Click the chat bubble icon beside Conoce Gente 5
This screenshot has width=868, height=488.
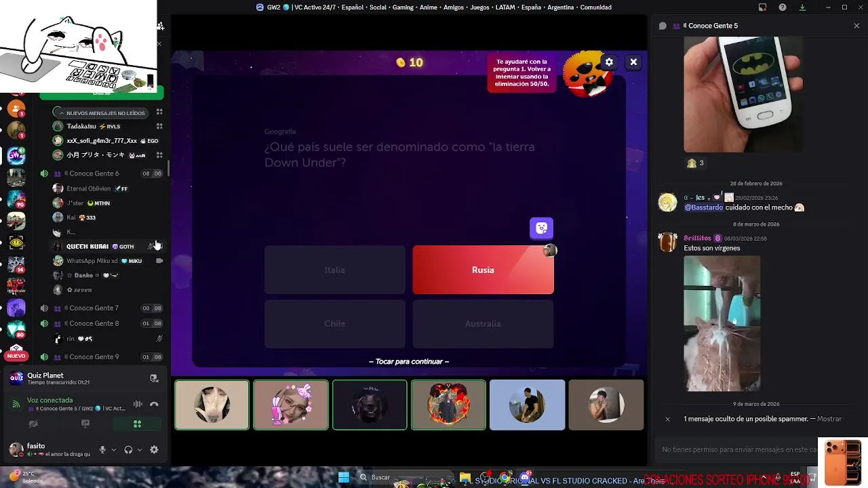pyautogui.click(x=663, y=26)
